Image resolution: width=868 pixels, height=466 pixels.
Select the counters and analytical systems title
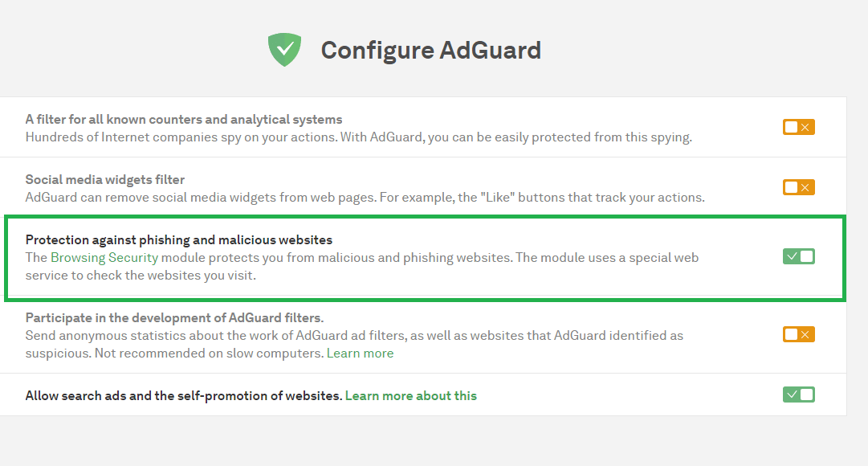[184, 119]
